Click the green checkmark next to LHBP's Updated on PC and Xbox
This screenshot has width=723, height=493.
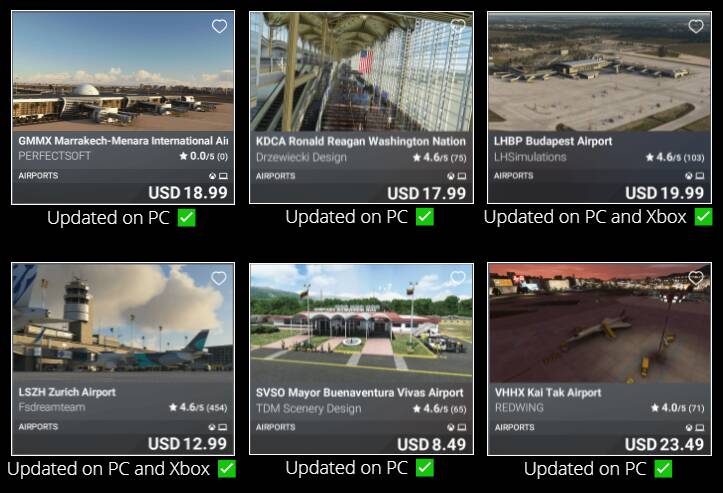(x=704, y=217)
